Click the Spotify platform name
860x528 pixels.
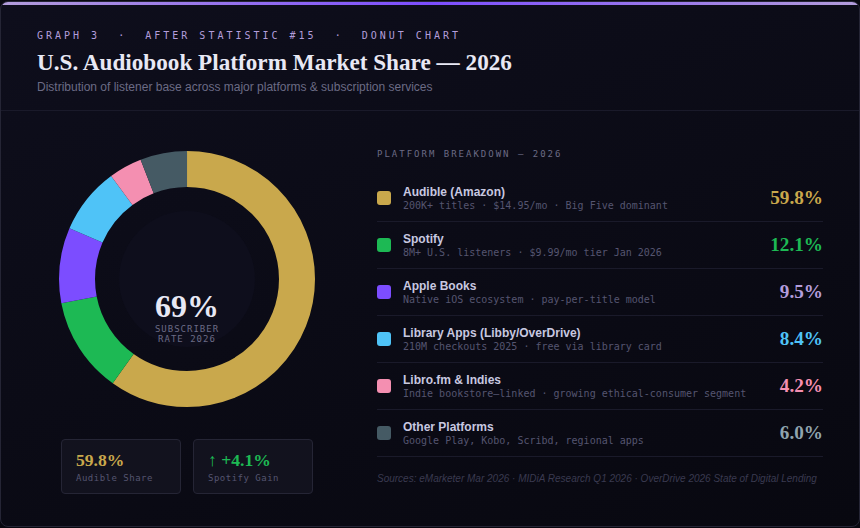(x=423, y=239)
